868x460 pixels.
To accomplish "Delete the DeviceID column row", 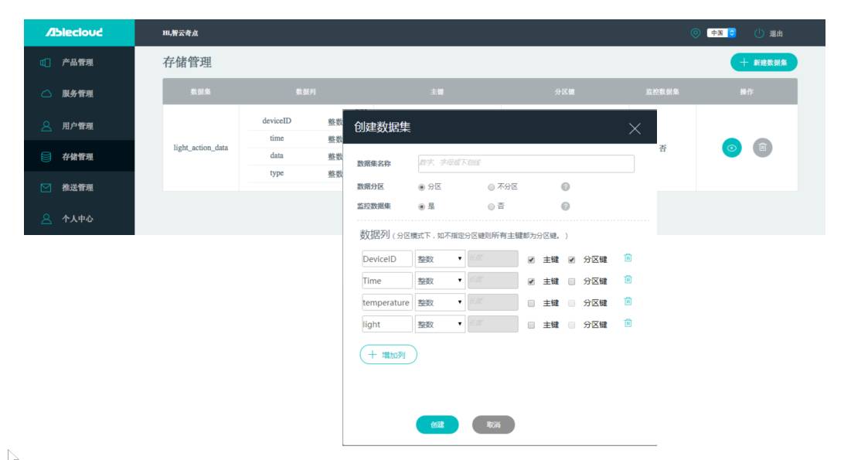I will coord(628,258).
